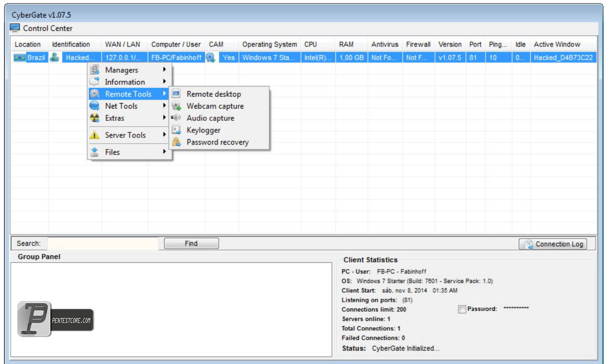Image resolution: width=607 pixels, height=364 pixels.
Task: Select Webcam capture menu entry
Action: [219, 106]
